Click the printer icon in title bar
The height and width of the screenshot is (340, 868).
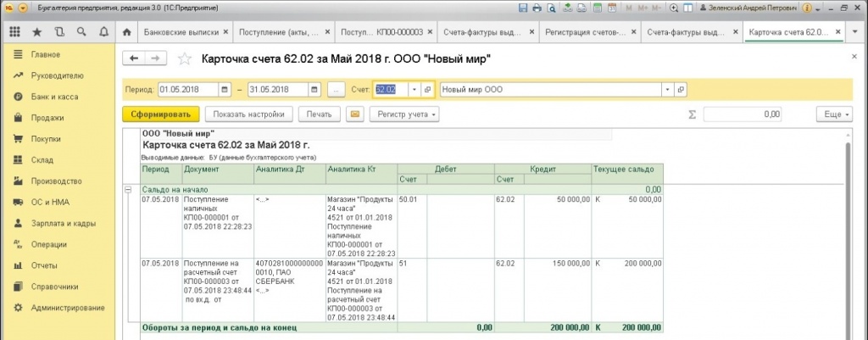click(x=537, y=8)
